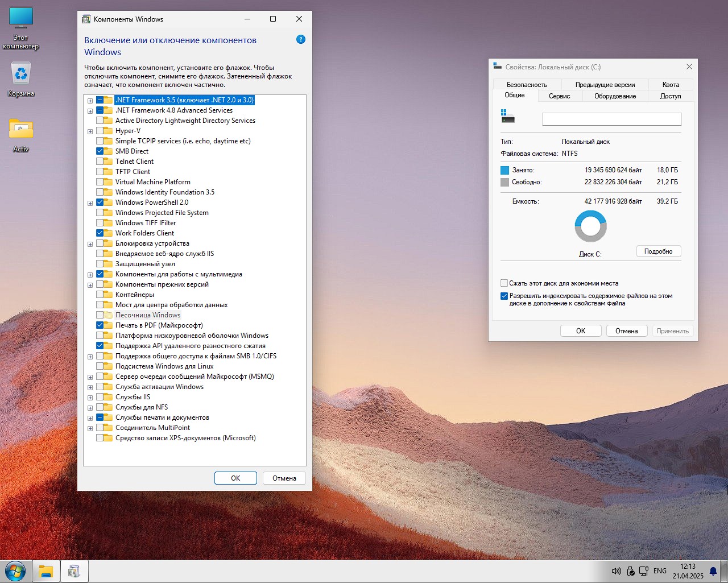Viewport: 728px width, 583px height.
Task: Click the Подробно button
Action: [658, 251]
